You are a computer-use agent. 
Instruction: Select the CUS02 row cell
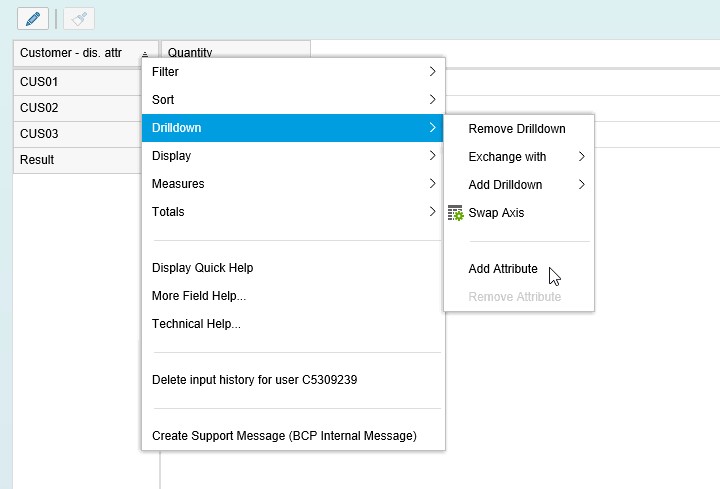78,108
